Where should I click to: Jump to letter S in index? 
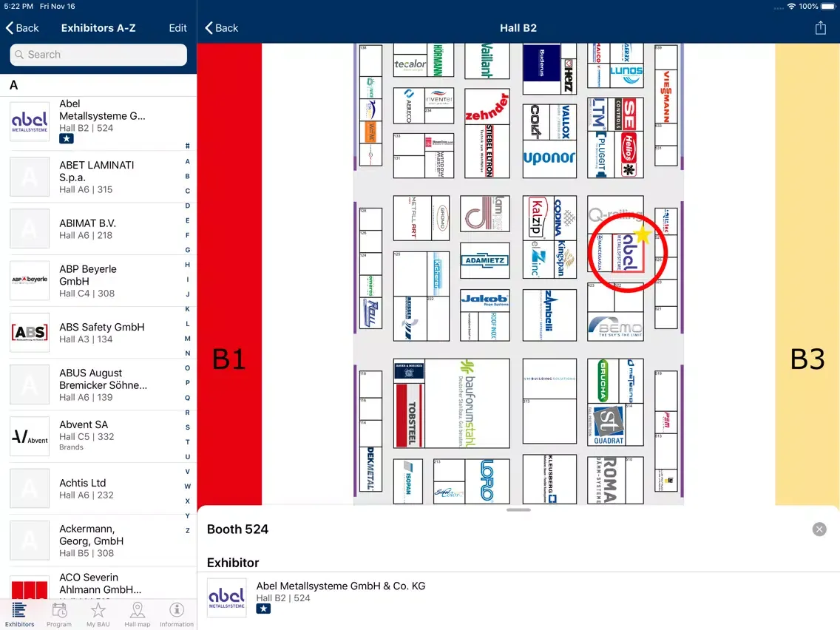pos(188,427)
